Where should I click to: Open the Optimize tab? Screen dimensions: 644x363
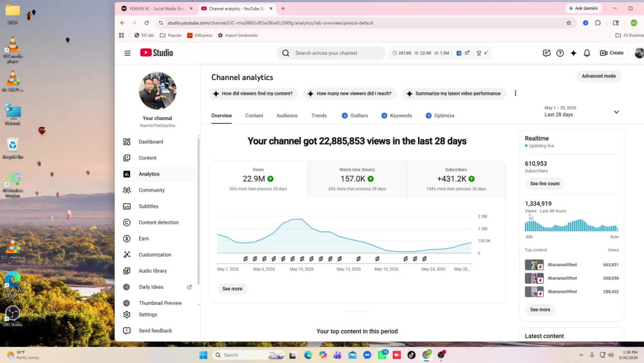tap(440, 115)
